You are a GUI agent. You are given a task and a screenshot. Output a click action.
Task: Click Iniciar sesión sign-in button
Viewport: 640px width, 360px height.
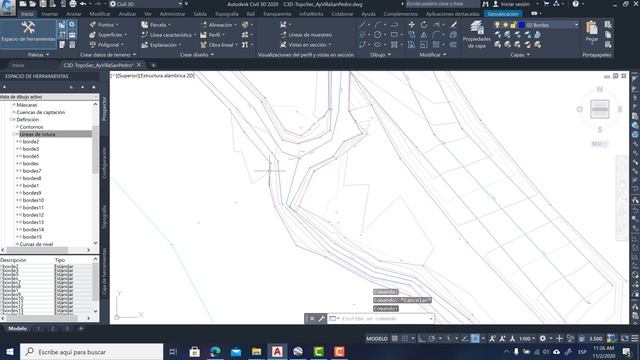coord(515,4)
